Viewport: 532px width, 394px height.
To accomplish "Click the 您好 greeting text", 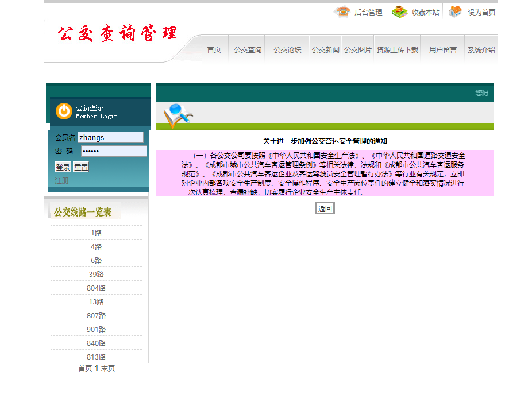I will point(482,93).
